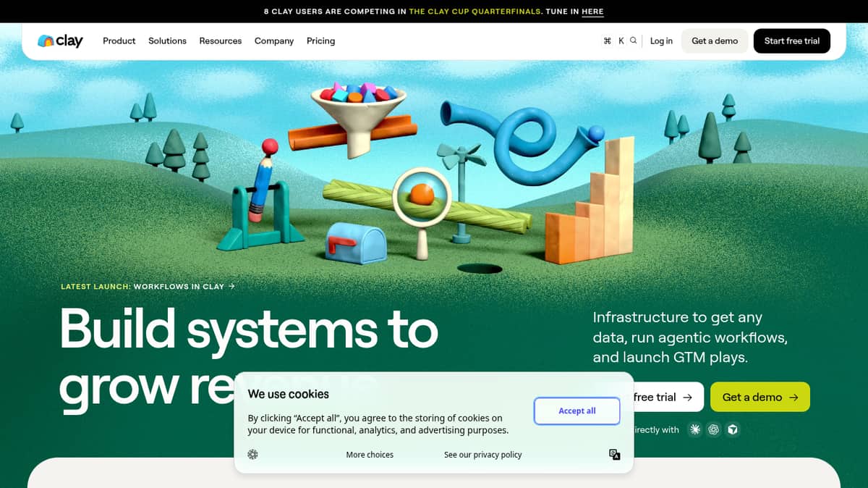Change language via translate icon in cookie banner
Screen dimensions: 868x488
click(x=615, y=455)
